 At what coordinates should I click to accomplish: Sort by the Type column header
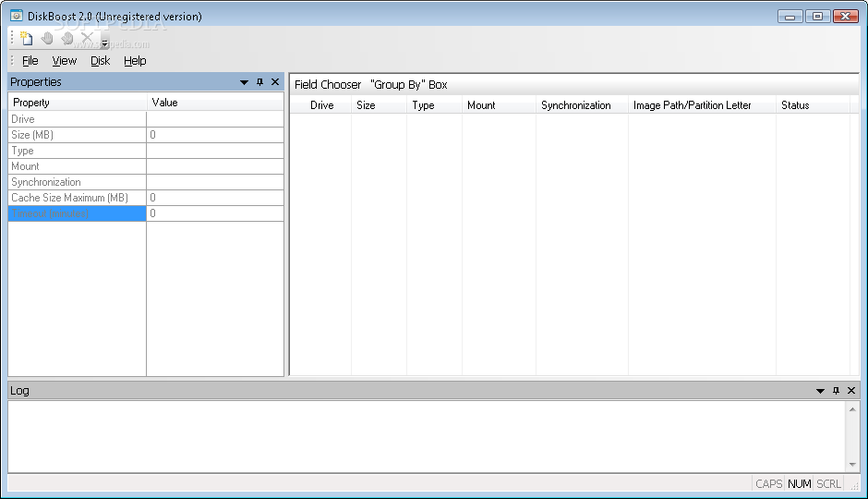tap(435, 105)
